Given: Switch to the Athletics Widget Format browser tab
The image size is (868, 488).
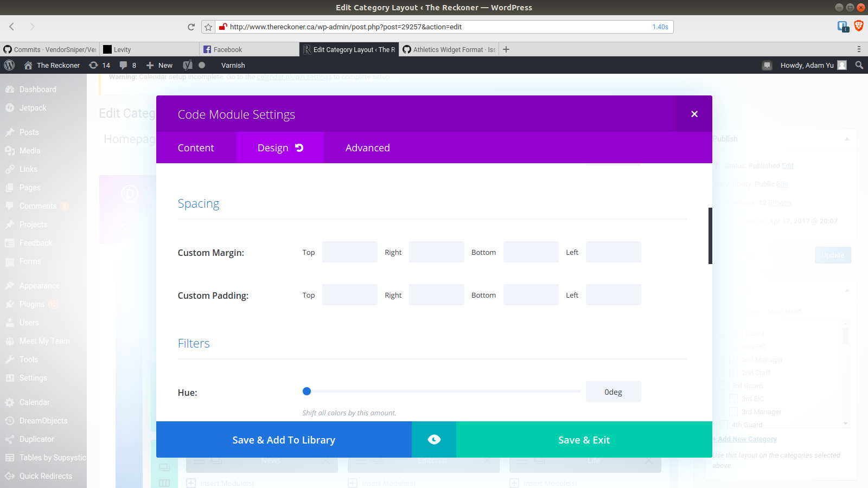Looking at the screenshot, I should tap(450, 49).
